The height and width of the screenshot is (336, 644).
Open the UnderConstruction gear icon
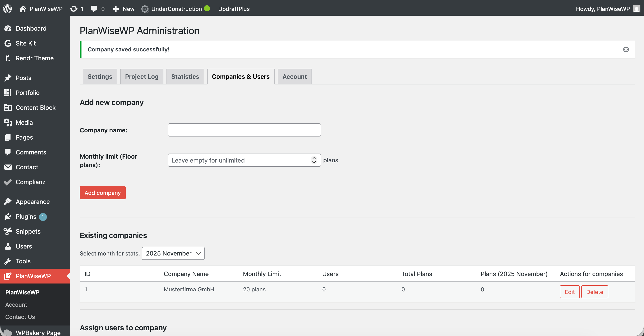pos(145,9)
